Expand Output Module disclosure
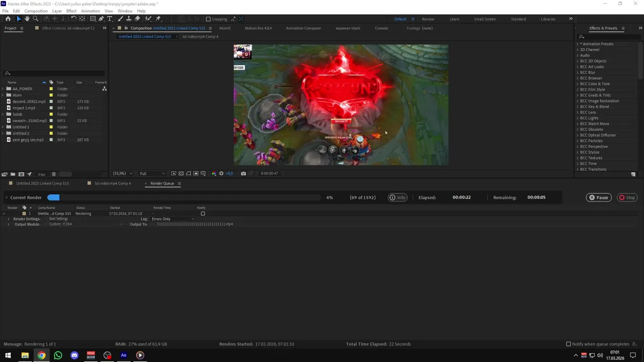Screen dimensions: 644x362 coord(9,224)
